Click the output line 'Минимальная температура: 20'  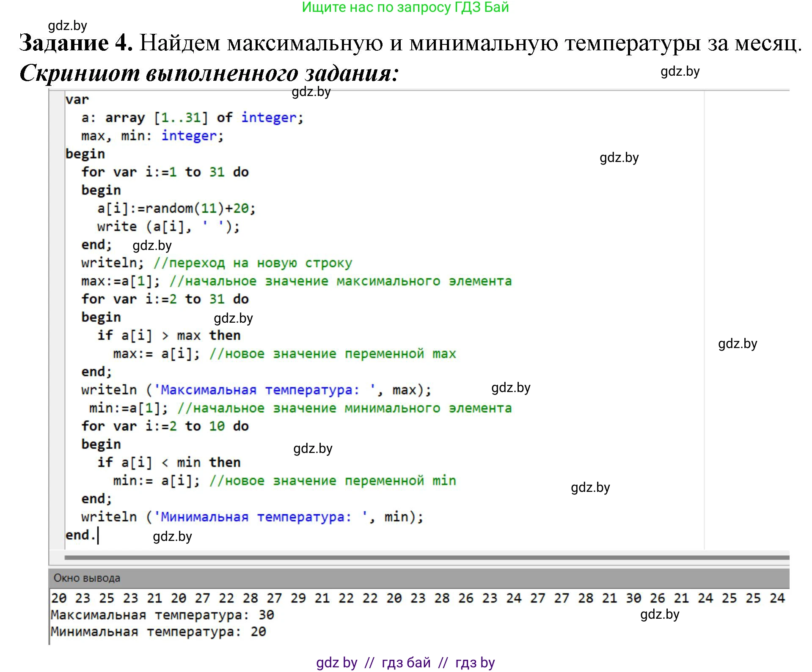(159, 631)
